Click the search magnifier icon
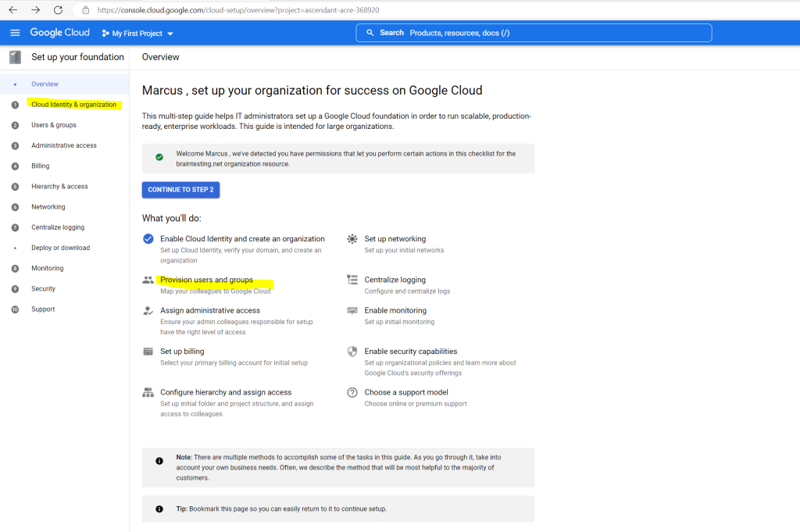800x532 pixels. click(x=370, y=33)
